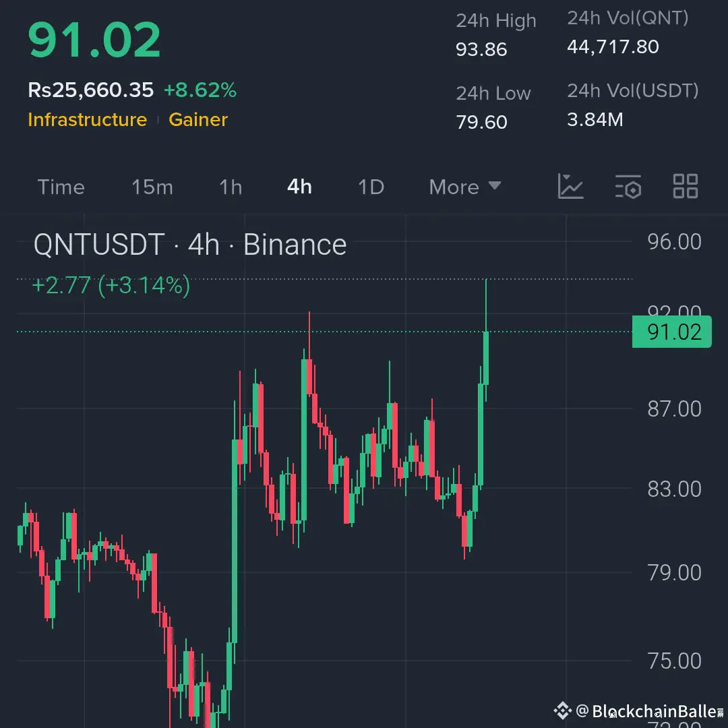Click the QNTUSDT · 4h · Binance chart title

point(190,245)
